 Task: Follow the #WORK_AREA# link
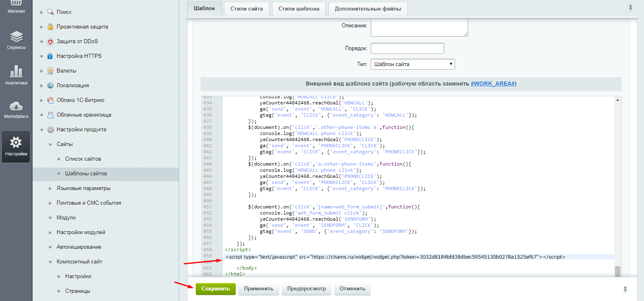pyautogui.click(x=493, y=84)
